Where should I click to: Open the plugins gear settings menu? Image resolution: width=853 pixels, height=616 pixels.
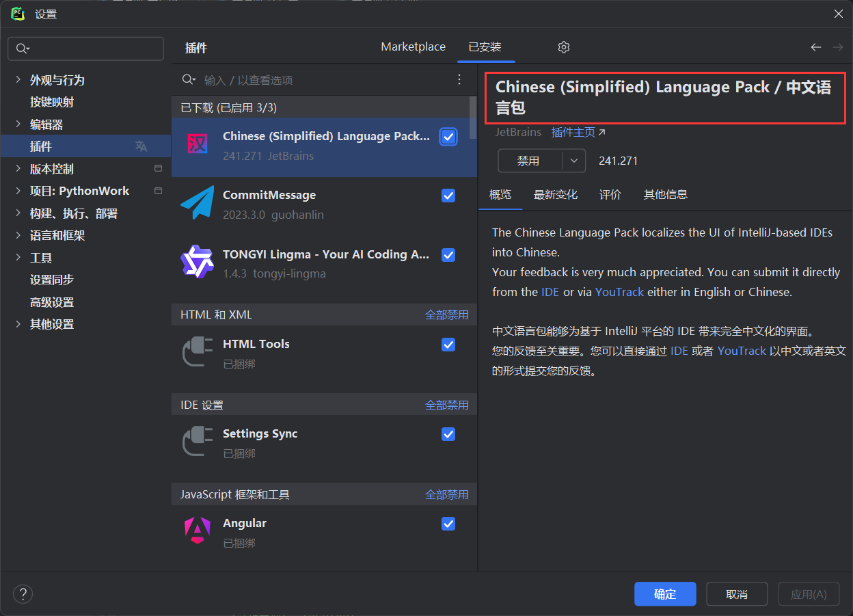[x=564, y=47]
